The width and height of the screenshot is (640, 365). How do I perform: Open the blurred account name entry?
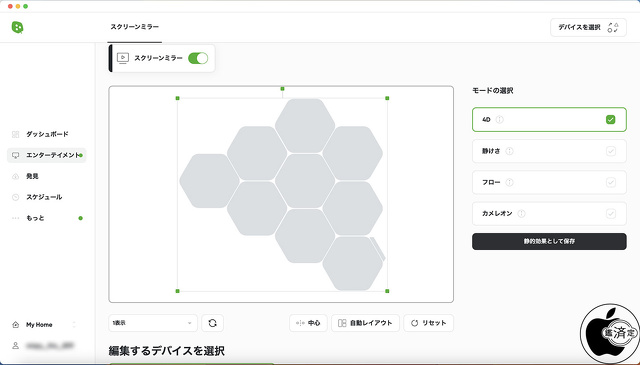[x=50, y=346]
